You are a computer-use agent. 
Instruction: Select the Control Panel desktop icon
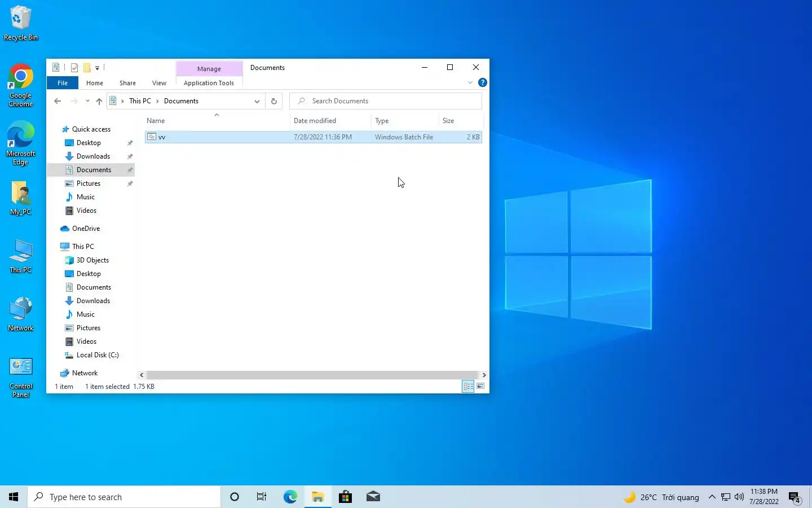pos(21,378)
